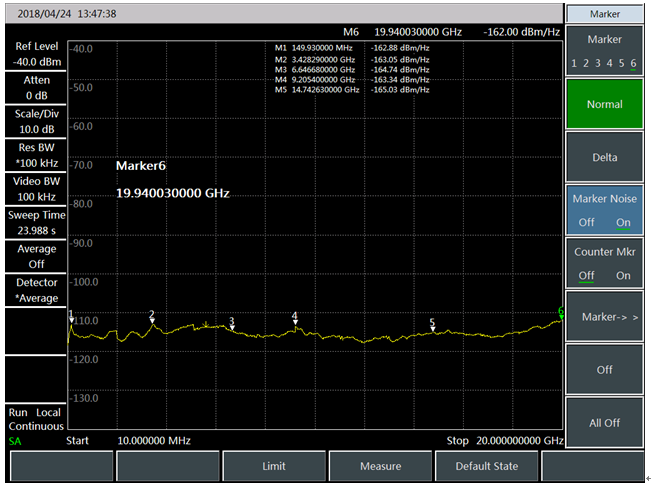Click the -100.0 graticule axis label
The image size is (651, 487).
pyautogui.click(x=83, y=282)
